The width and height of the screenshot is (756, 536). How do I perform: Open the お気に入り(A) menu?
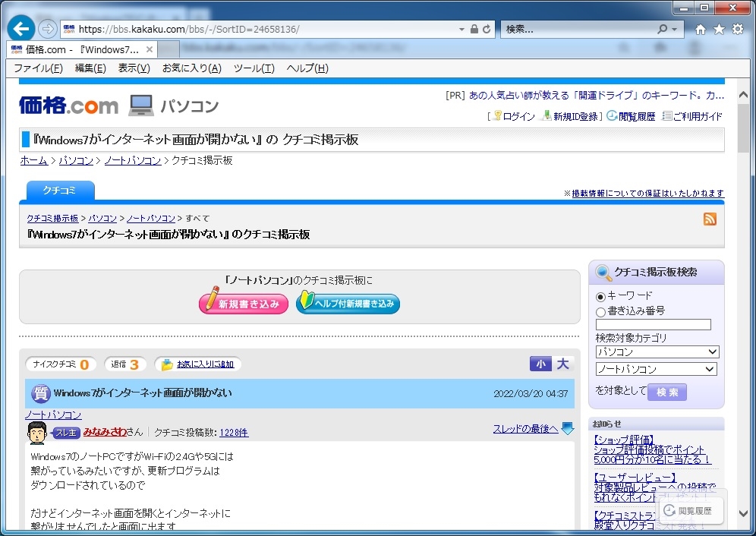(x=191, y=68)
